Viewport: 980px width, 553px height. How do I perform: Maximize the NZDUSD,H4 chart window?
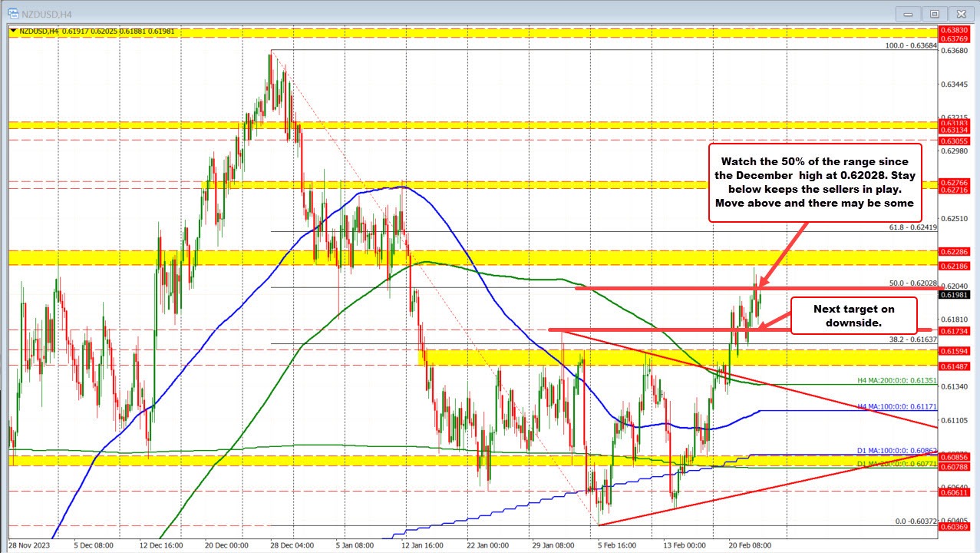pos(934,13)
